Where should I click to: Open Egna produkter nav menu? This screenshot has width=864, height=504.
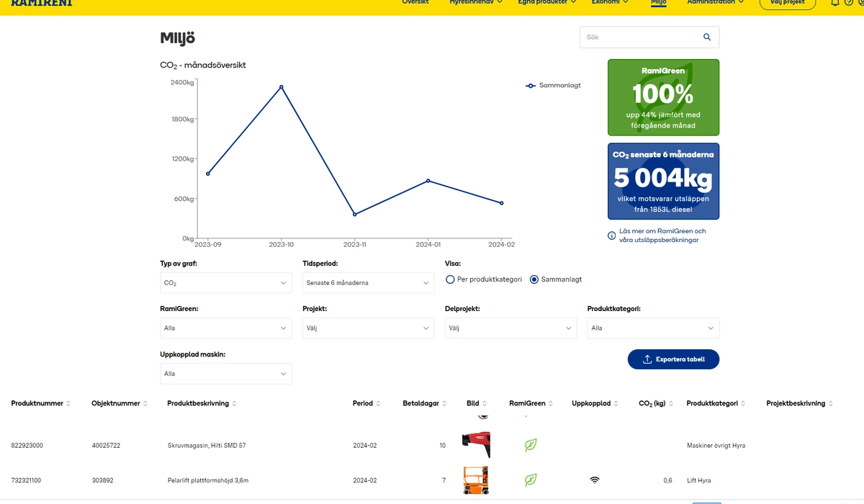coord(547,2)
